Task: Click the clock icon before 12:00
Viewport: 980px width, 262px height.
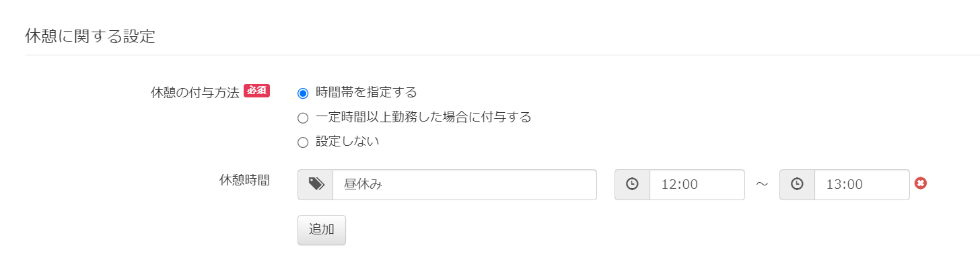Action: [x=633, y=185]
